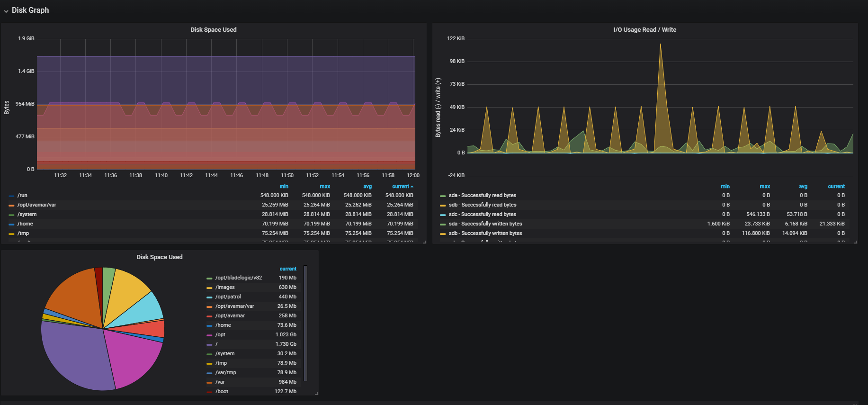
Task: Click the color icon beside /var/tmp
Action: [x=209, y=373]
